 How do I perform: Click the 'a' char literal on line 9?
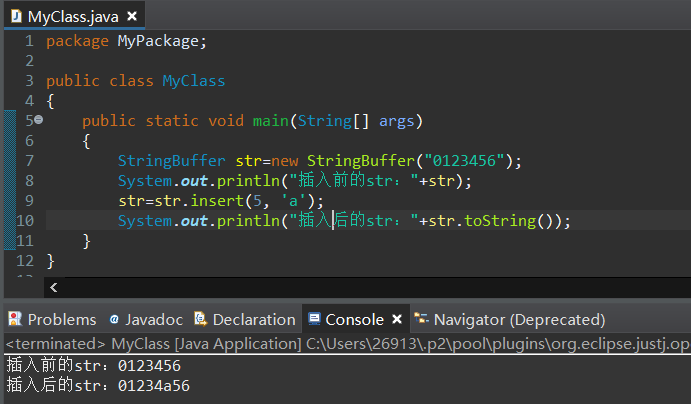pos(293,201)
